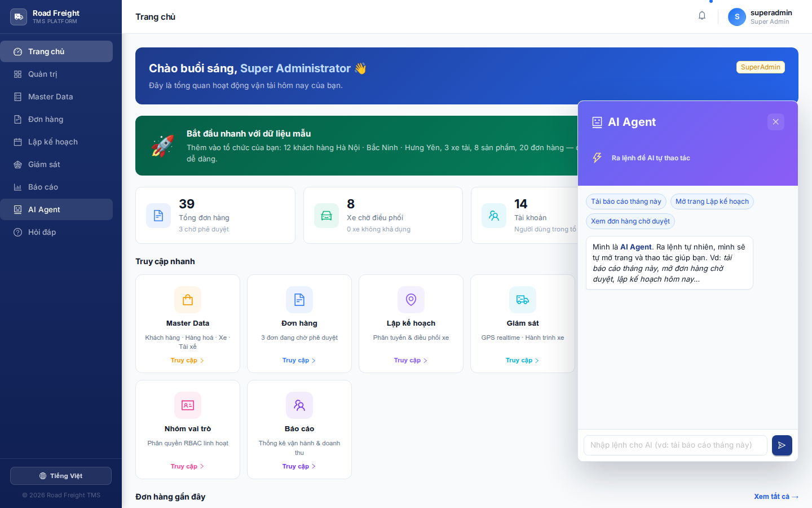Choose the Tải báo cáo tháng này suggestion

626,202
